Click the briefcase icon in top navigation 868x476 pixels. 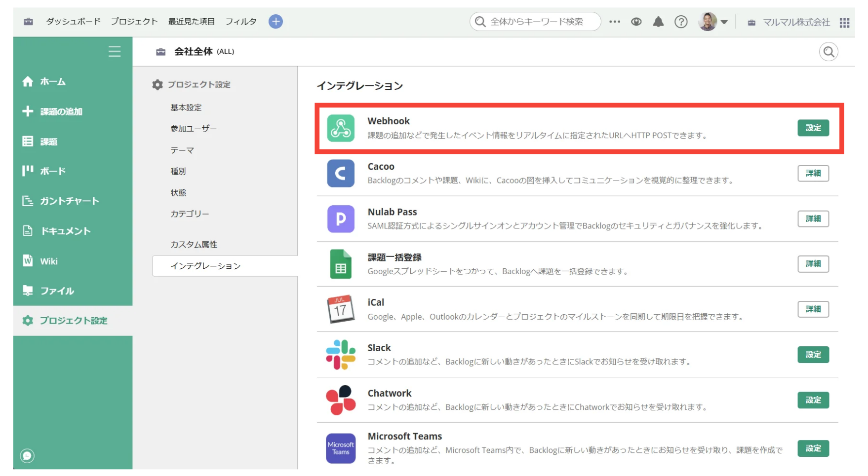[29, 22]
